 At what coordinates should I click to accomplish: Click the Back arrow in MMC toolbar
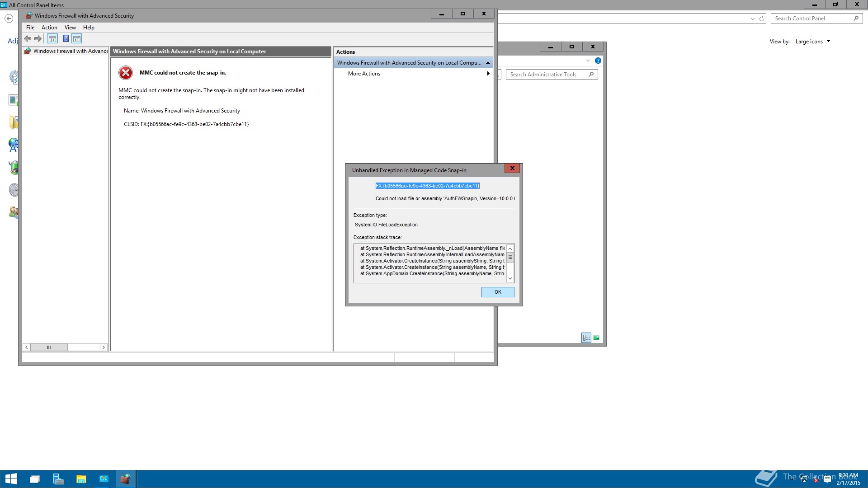28,39
